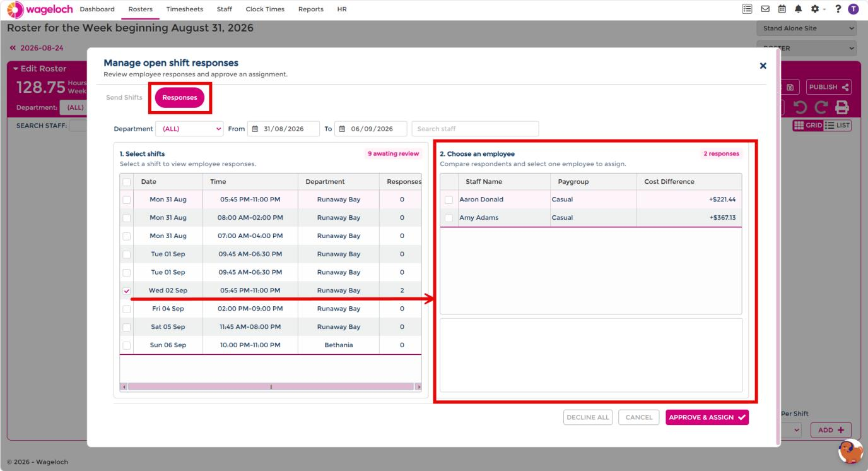Viewport: 868px width, 471px height.
Task: Click the Time column header
Action: pos(250,182)
